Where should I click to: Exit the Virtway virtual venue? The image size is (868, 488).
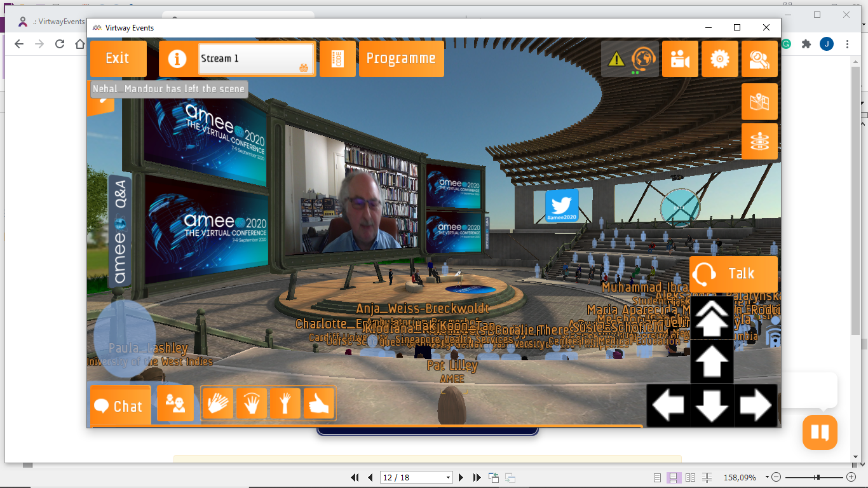click(118, 58)
